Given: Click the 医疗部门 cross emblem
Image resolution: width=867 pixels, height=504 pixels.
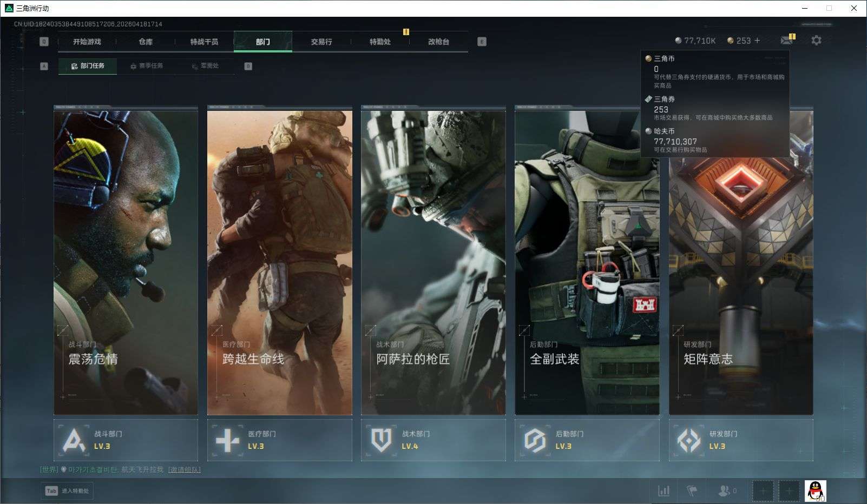Looking at the screenshot, I should pyautogui.click(x=227, y=440).
